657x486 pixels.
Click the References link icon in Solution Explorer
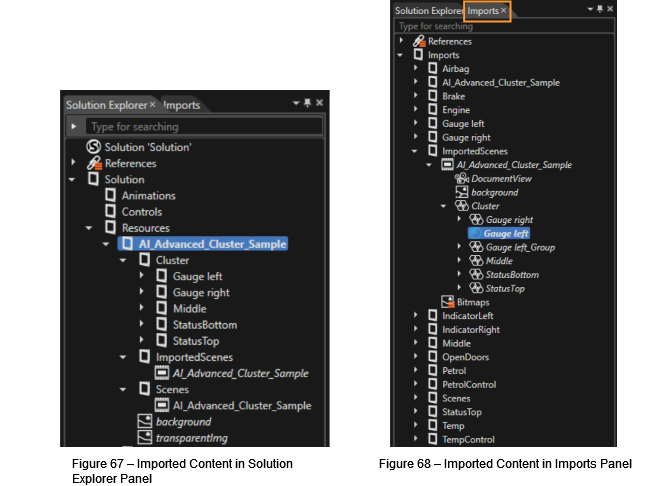pos(94,163)
